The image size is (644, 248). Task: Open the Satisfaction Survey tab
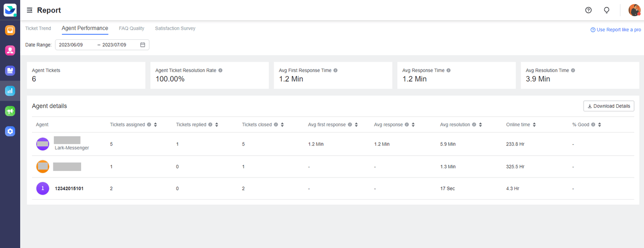(175, 29)
